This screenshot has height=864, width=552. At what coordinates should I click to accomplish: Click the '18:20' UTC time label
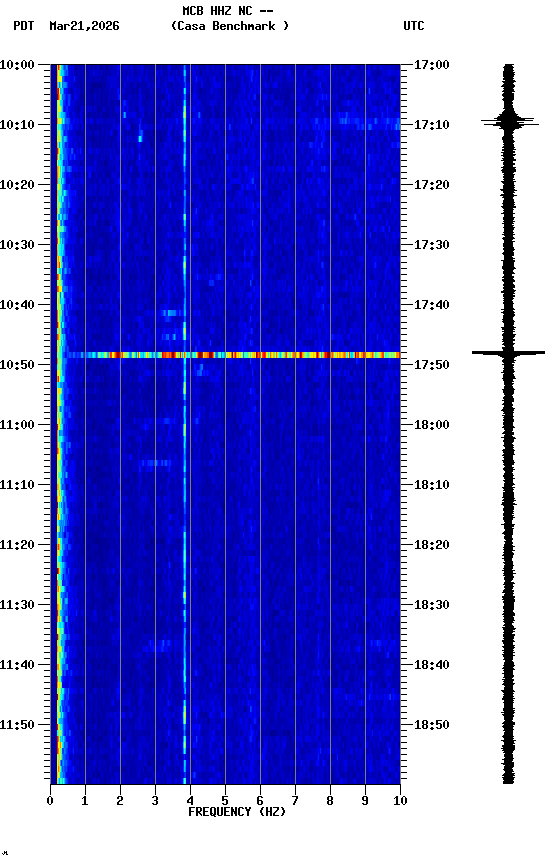(x=432, y=546)
